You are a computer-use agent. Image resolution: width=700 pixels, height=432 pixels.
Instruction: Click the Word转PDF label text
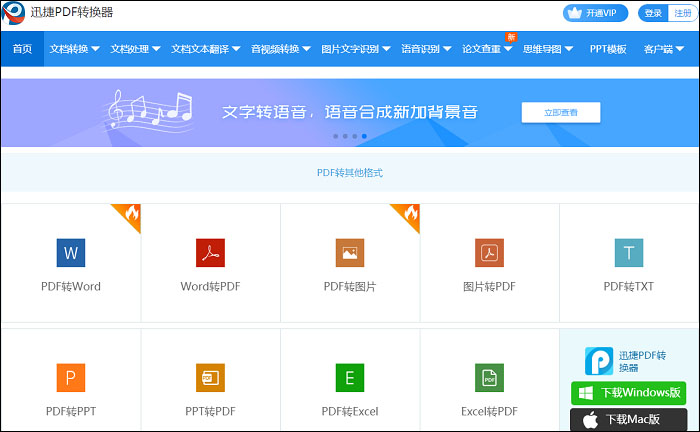pyautogui.click(x=210, y=287)
